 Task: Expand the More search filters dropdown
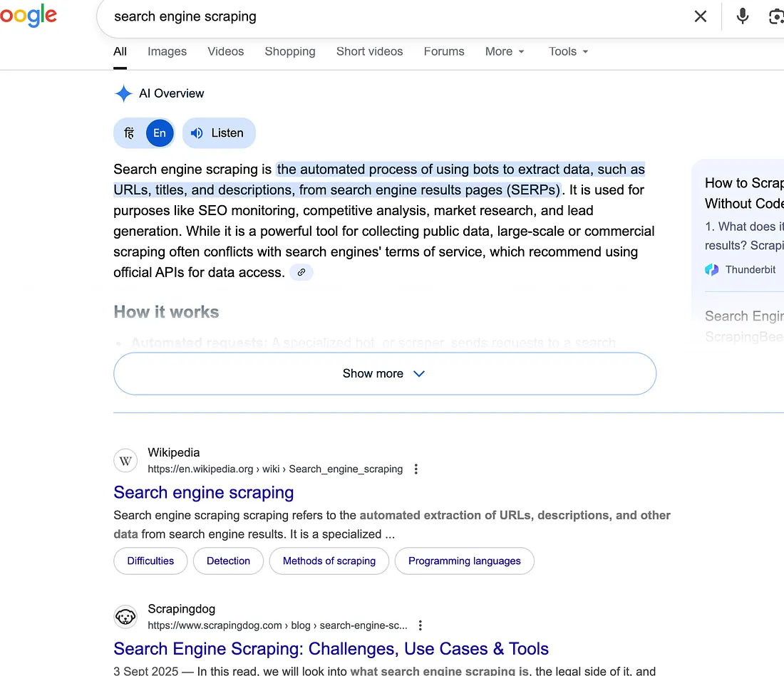pos(505,51)
